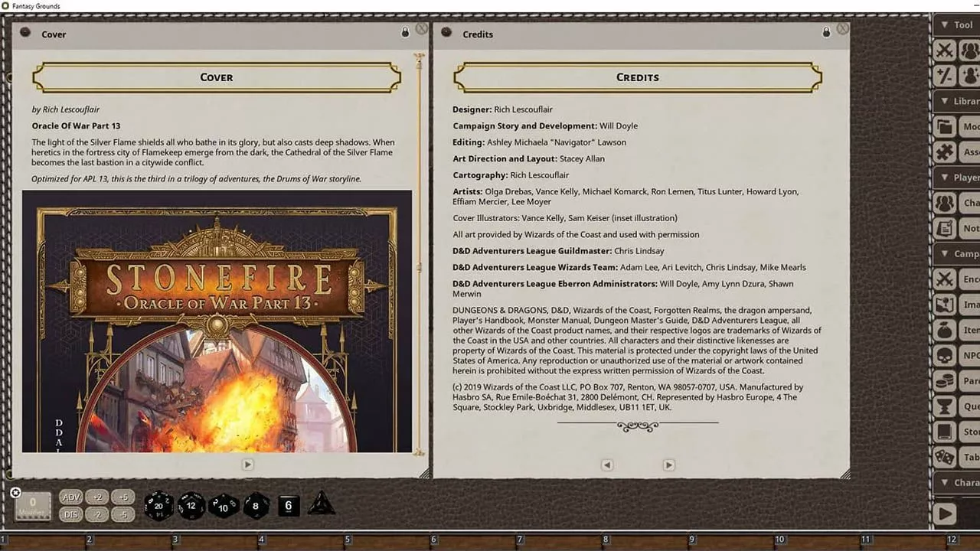Toggle the -5 modifier button

pos(123,514)
